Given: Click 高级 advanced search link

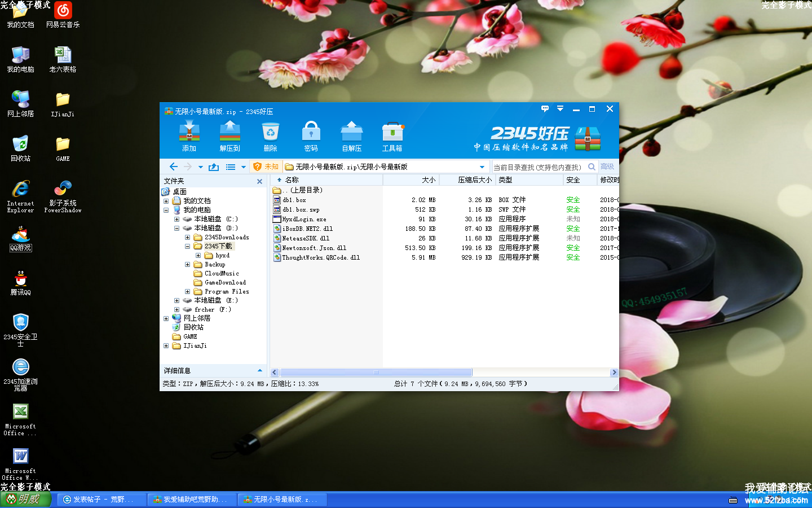Looking at the screenshot, I should click(607, 167).
